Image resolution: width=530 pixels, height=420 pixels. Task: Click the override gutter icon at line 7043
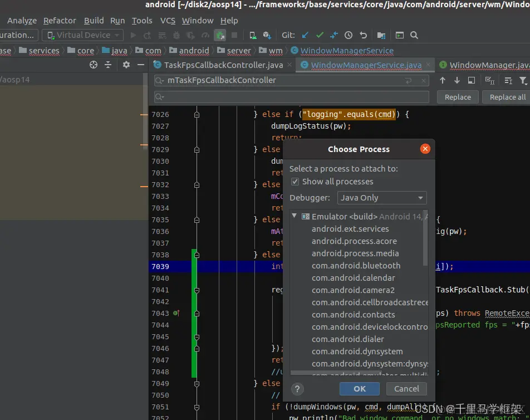point(176,313)
